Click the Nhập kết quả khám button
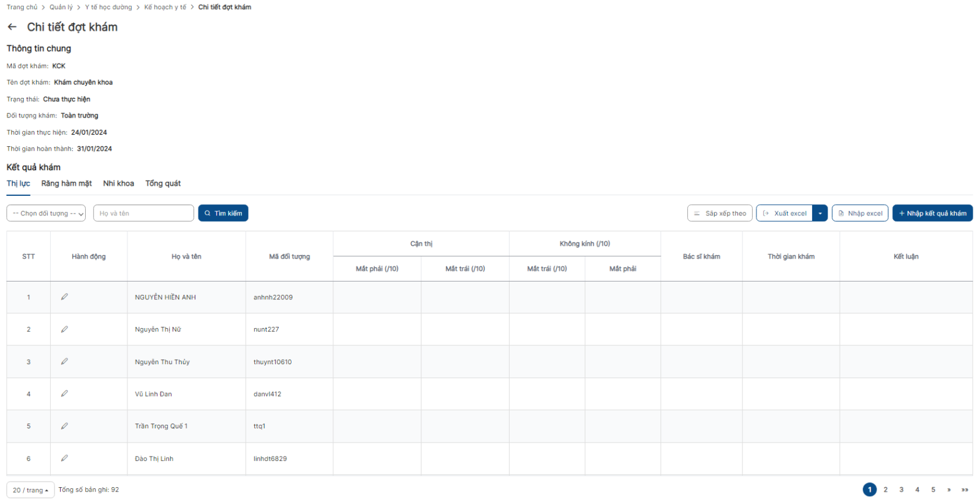980x500 pixels. pyautogui.click(x=932, y=213)
